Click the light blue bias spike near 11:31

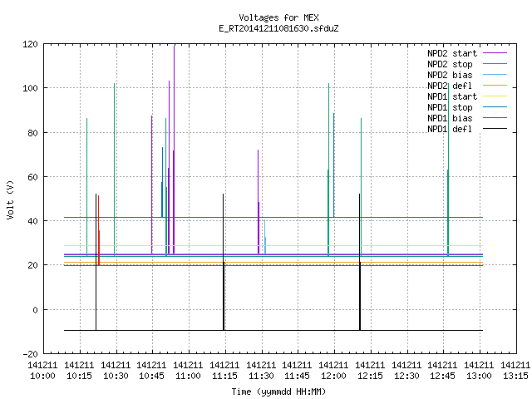point(265,237)
